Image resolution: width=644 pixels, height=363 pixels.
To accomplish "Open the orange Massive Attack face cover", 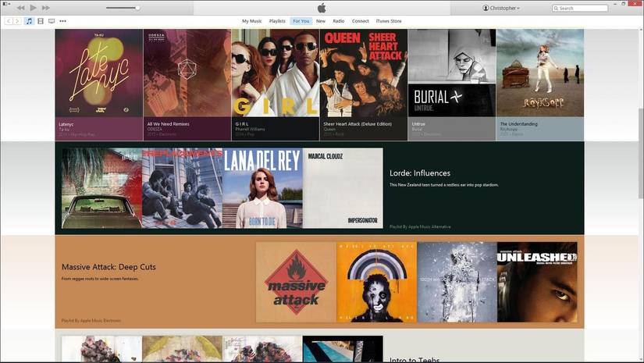I will coord(376,282).
